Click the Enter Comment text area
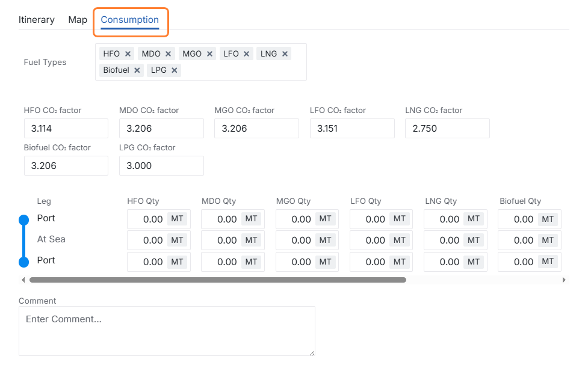This screenshot has height=371, width=588. [x=167, y=331]
